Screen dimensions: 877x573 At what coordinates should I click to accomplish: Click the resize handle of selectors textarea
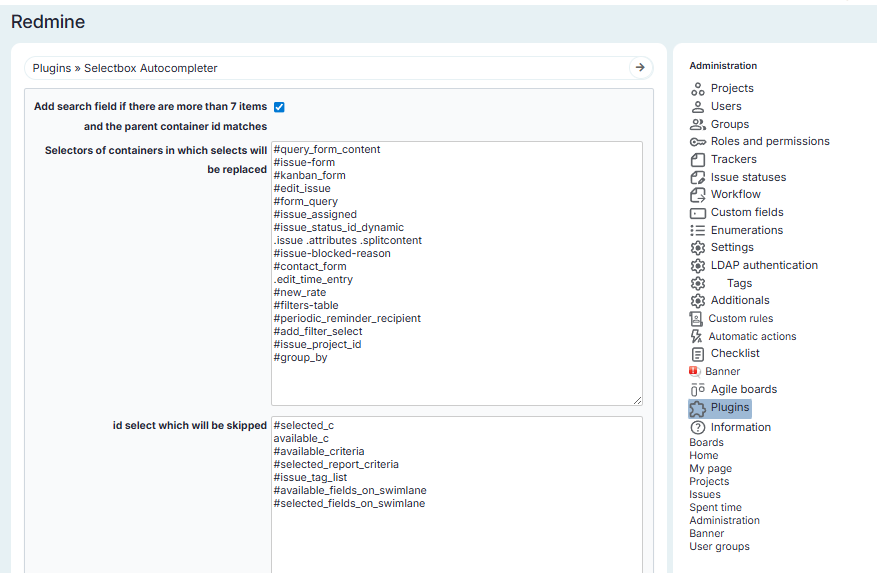[x=637, y=400]
